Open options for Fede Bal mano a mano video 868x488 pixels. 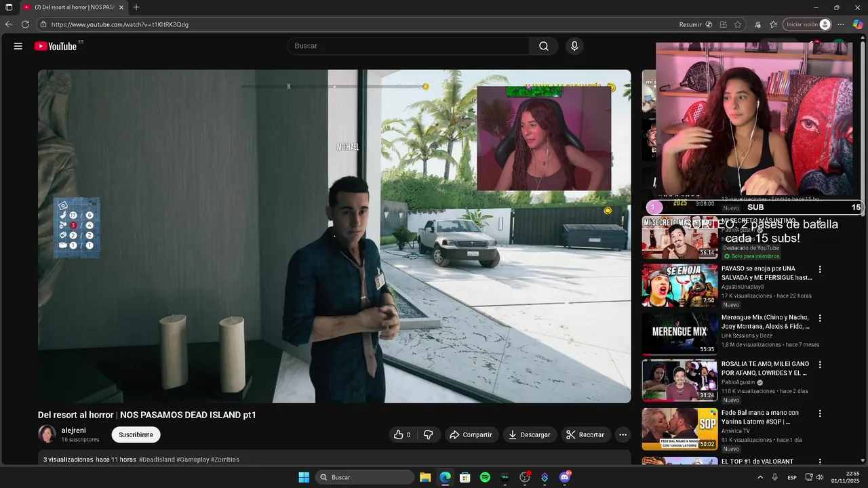tap(820, 413)
